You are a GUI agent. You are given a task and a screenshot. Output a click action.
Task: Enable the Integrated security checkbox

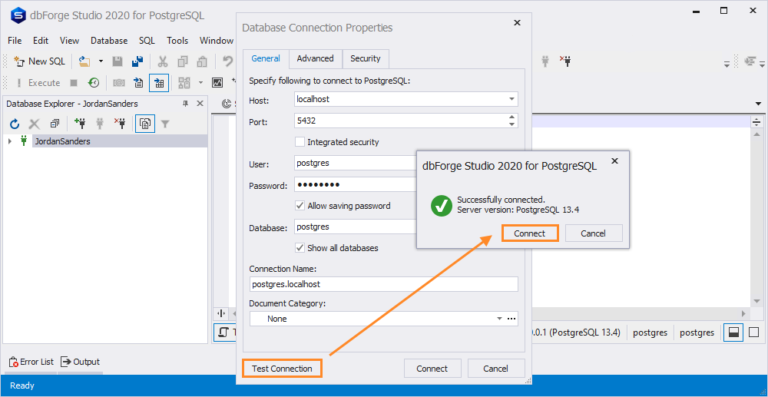coord(300,142)
